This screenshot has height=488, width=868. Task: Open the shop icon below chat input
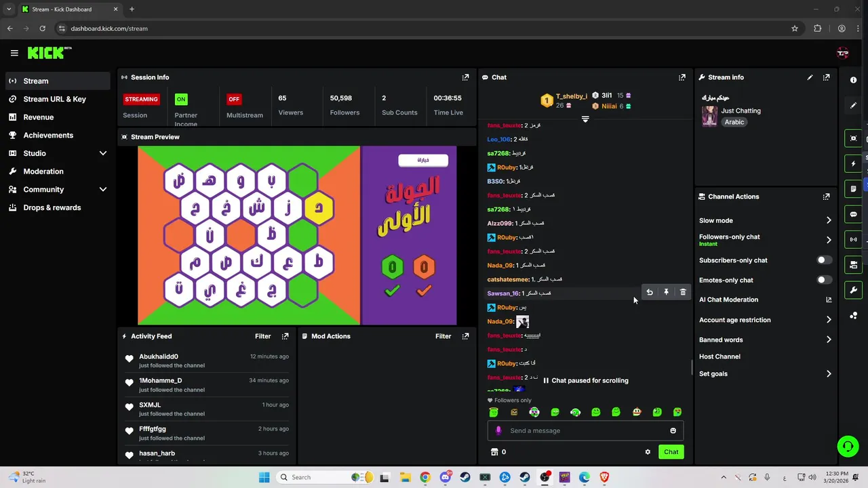click(x=494, y=452)
